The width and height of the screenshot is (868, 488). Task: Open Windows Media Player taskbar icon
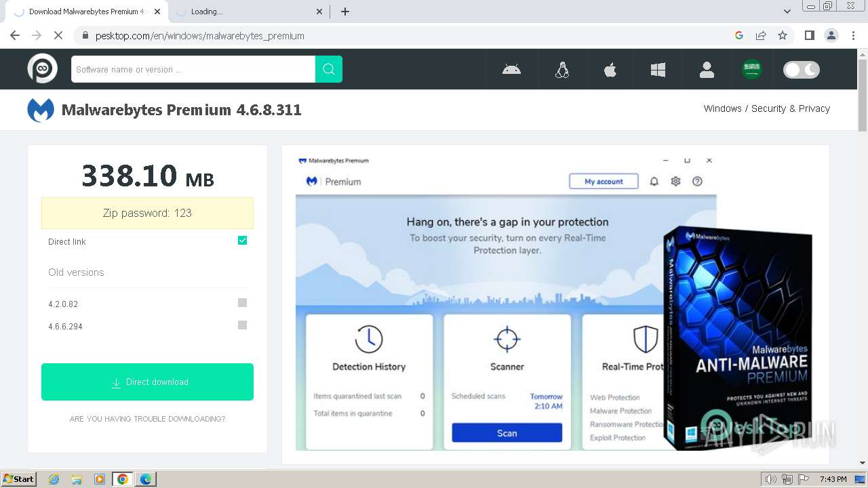click(100, 479)
